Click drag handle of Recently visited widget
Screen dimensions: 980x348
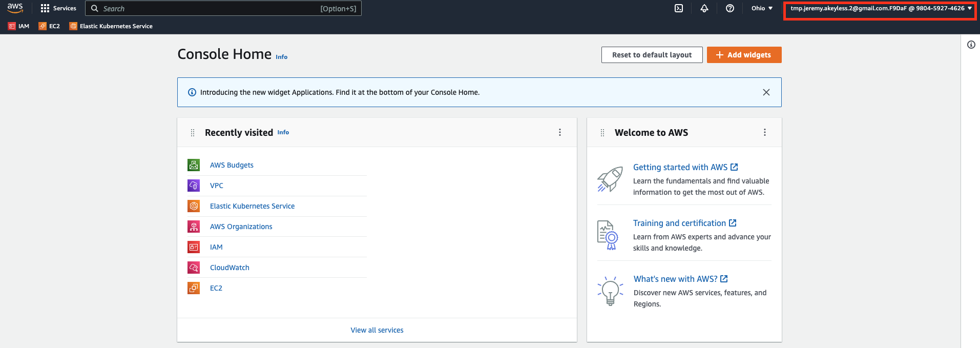point(193,133)
